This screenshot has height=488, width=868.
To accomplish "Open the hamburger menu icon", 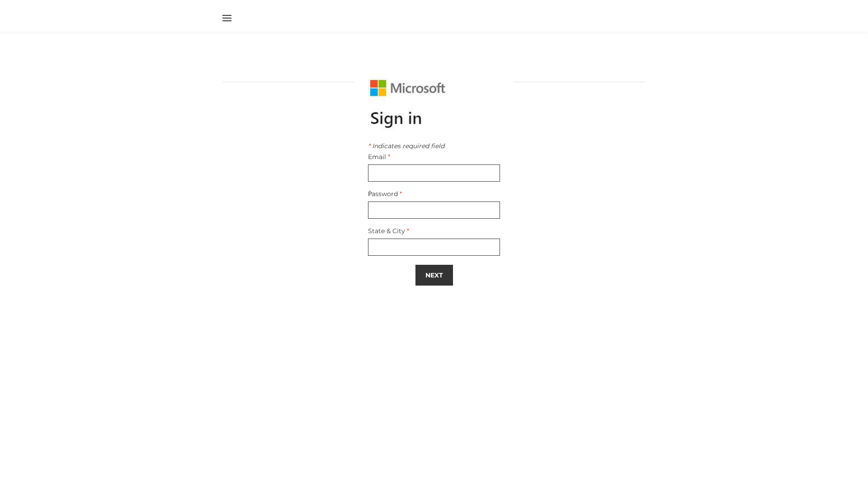I will (227, 18).
